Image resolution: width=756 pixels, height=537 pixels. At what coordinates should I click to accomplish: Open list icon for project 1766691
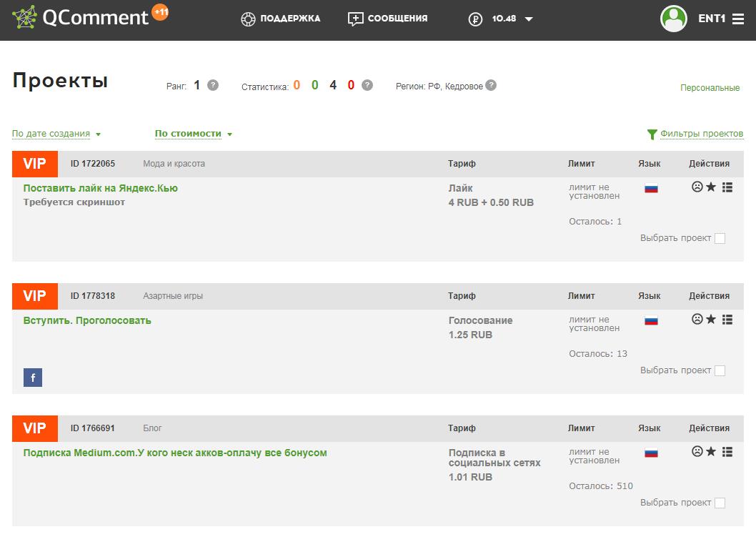pyautogui.click(x=727, y=452)
